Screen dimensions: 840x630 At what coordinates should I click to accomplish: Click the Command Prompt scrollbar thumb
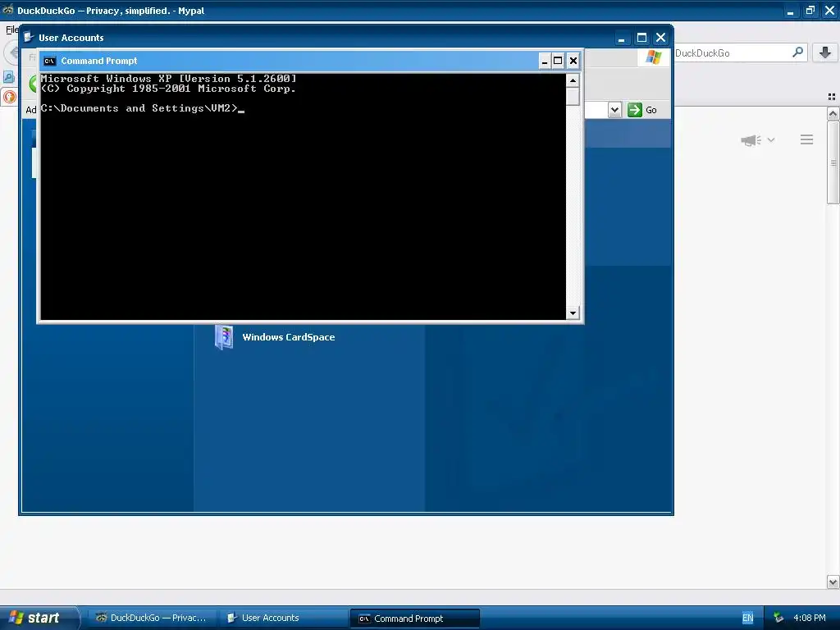click(x=573, y=97)
